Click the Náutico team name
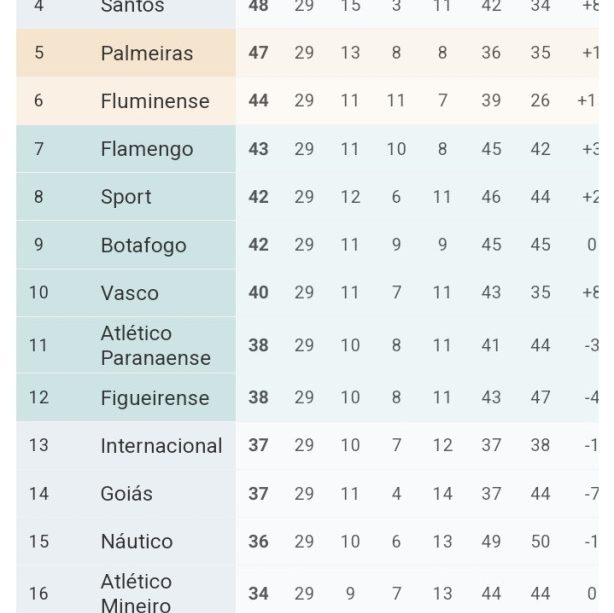Image resolution: width=614 pixels, height=613 pixels. (x=136, y=542)
